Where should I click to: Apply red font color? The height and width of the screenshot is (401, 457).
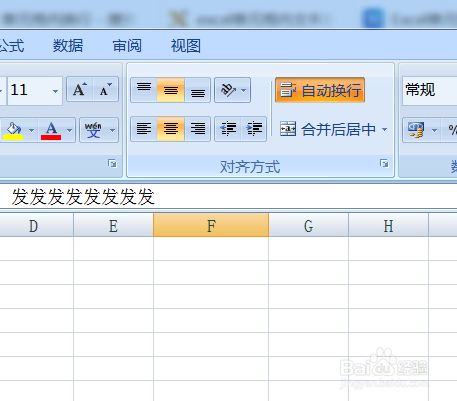click(x=51, y=130)
